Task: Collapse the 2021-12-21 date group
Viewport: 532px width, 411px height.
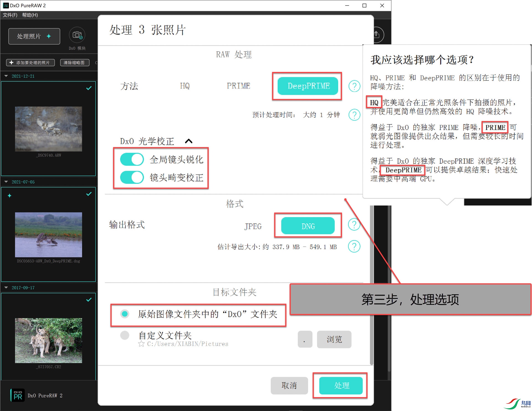Action: click(6, 76)
